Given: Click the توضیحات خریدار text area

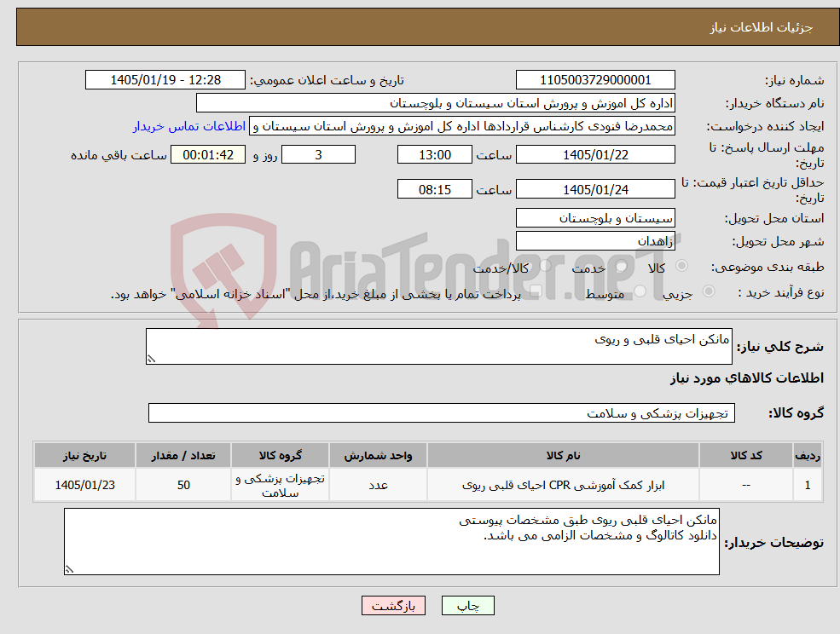Looking at the screenshot, I should click(391, 541).
